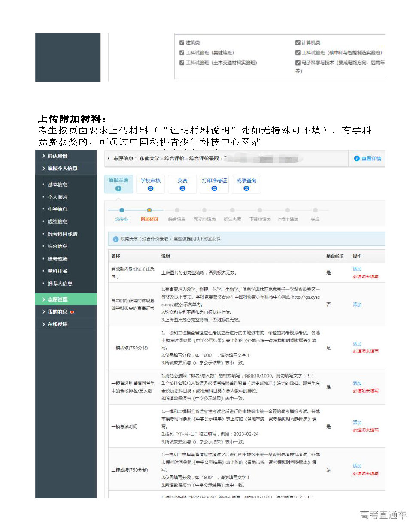Click the blue info icon beside 查看详情
Screen dimensions: 419x532
click(356, 159)
